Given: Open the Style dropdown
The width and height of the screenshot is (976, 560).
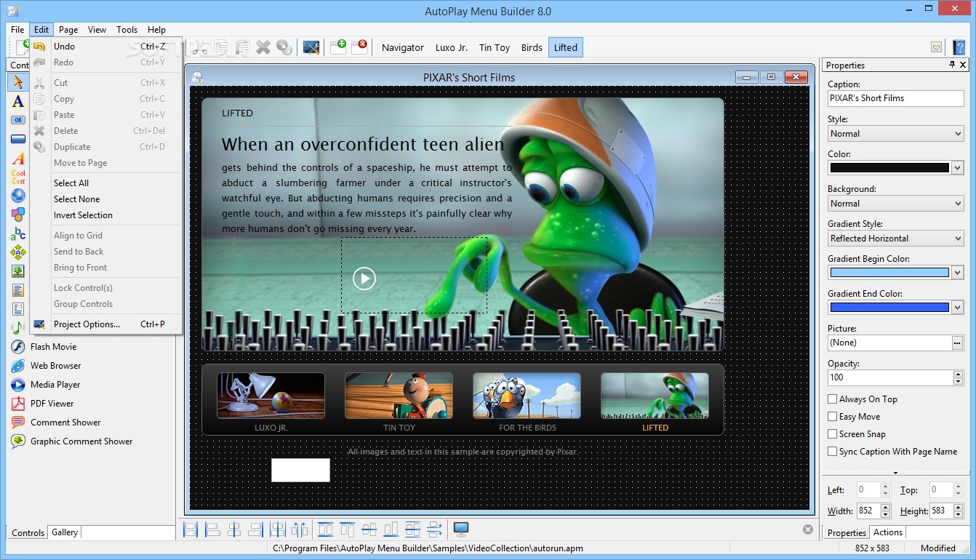Looking at the screenshot, I should click(896, 134).
